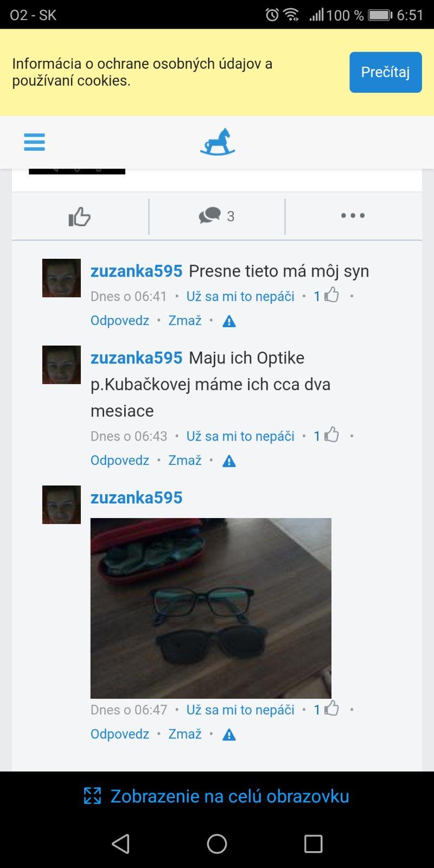
Task: Open zuzanka595 profile from the first comment
Action: click(x=136, y=271)
